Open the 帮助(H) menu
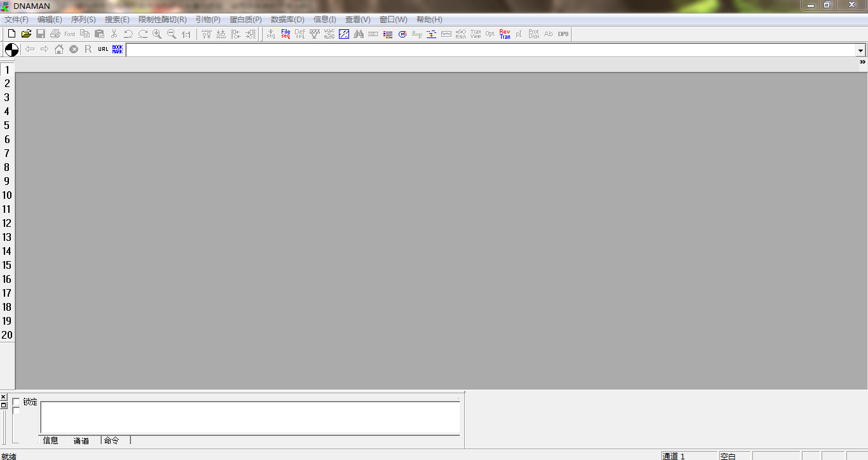Screen dimensions: 868x460 pyautogui.click(x=429, y=20)
